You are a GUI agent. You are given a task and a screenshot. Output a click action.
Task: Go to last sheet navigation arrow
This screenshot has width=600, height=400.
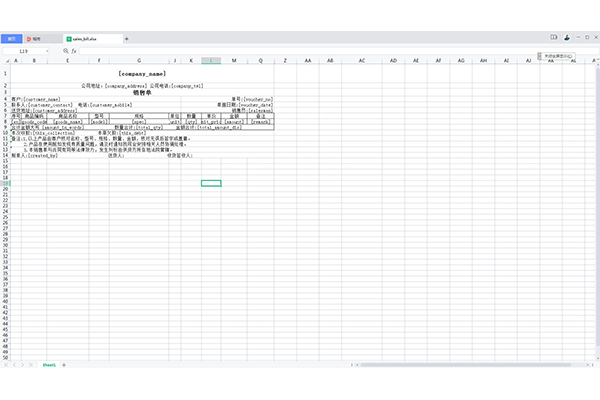point(31,365)
